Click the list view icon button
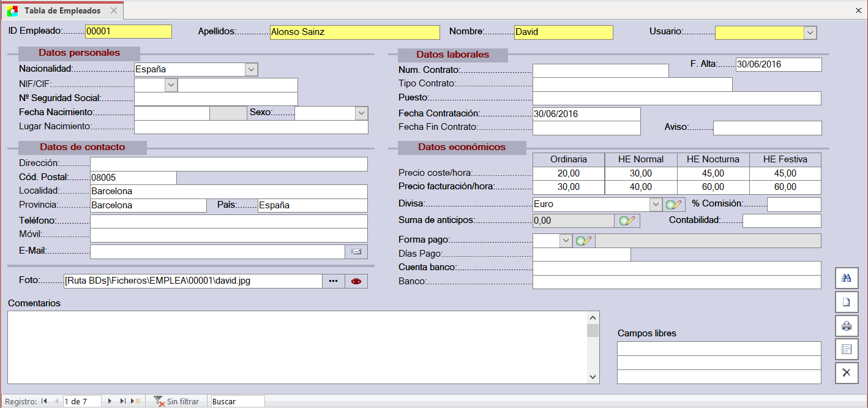Viewport: 868px width, 408px height. pos(847,349)
